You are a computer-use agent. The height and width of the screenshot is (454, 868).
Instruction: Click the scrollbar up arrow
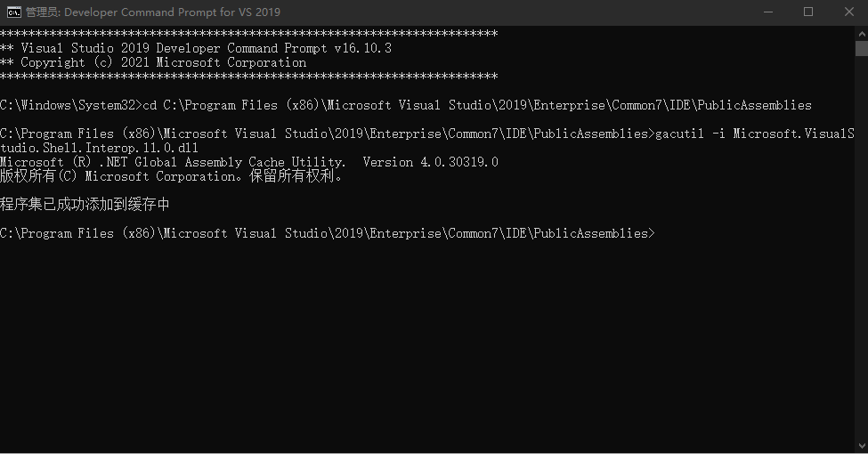tap(862, 33)
